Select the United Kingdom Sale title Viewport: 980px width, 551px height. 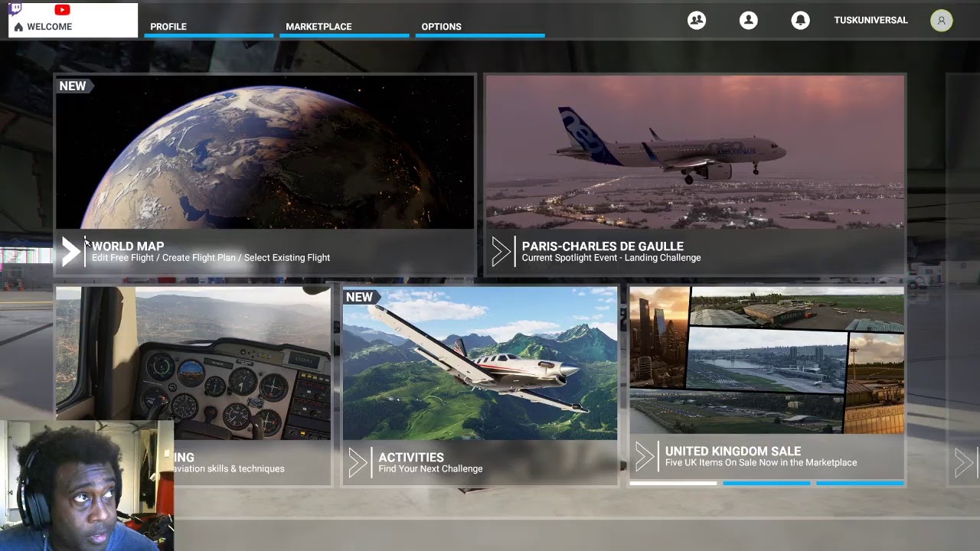coord(733,452)
